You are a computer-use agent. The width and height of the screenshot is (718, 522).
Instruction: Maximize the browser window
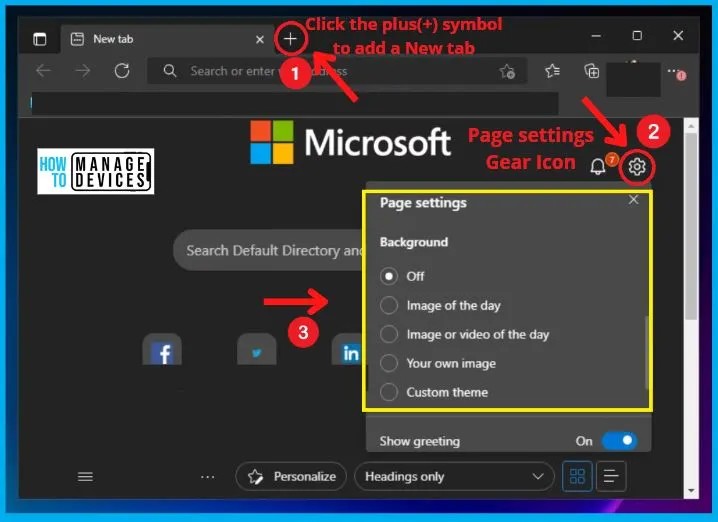pyautogui.click(x=637, y=36)
